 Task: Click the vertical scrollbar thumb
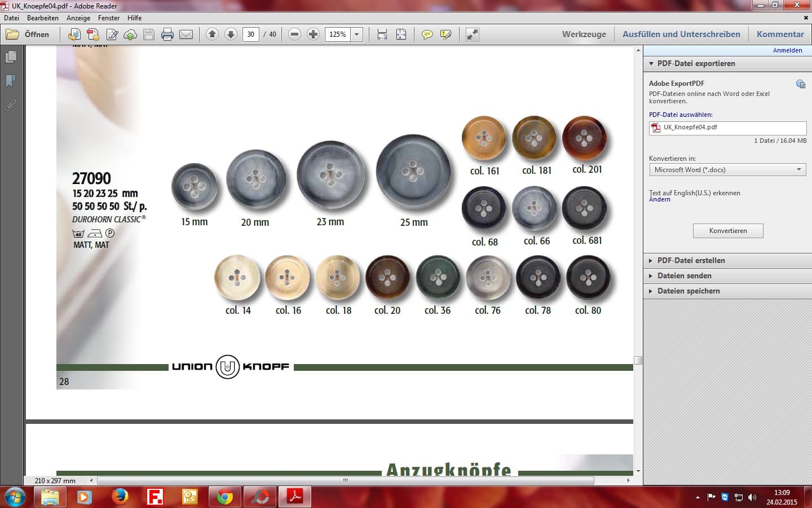[x=638, y=360]
